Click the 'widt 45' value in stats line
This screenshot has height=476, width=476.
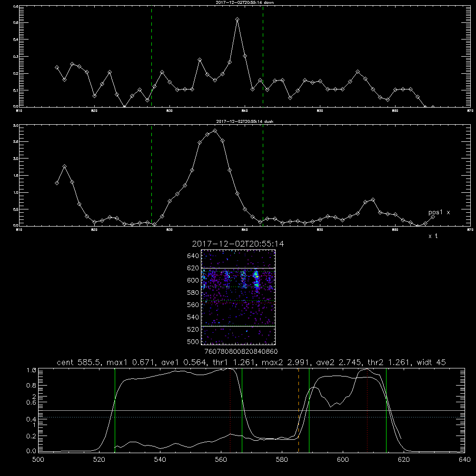coord(431,362)
